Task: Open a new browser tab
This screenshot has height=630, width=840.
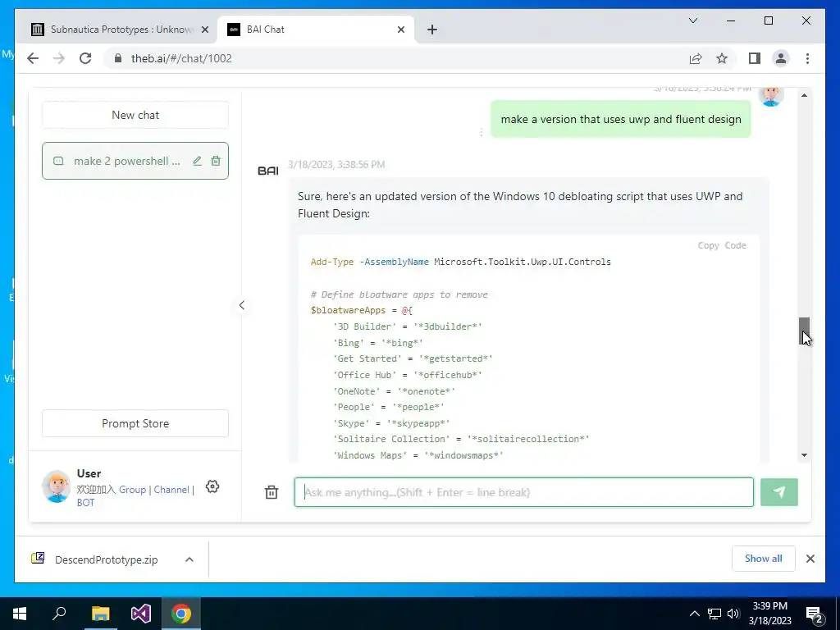Action: click(x=432, y=30)
